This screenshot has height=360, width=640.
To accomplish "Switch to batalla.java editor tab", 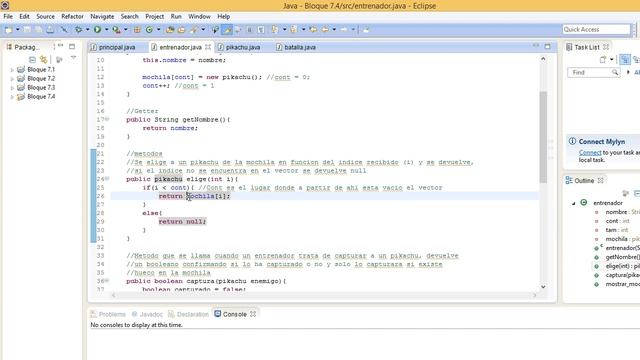I will click(x=300, y=47).
